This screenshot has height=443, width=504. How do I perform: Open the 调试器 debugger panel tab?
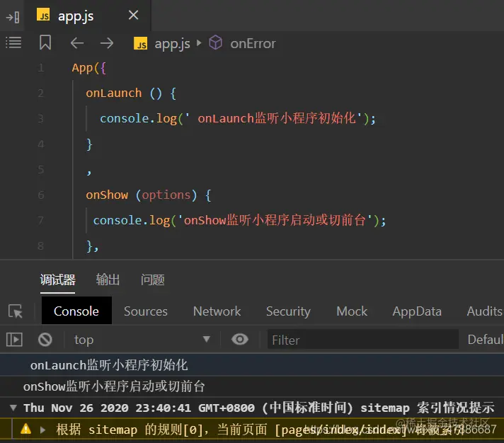pos(57,280)
